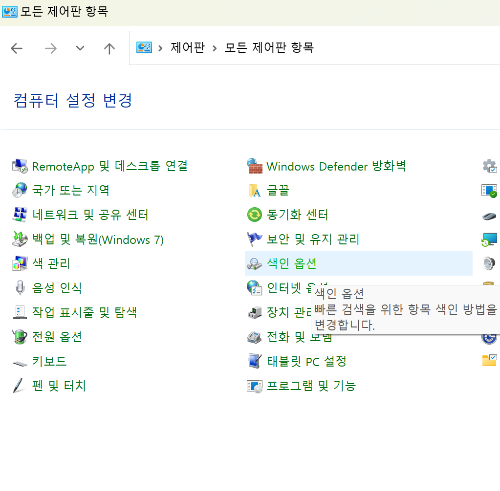The height and width of the screenshot is (491, 500).
Task: Open 백업 및 복원(Windows 7)
Action: pos(98,239)
